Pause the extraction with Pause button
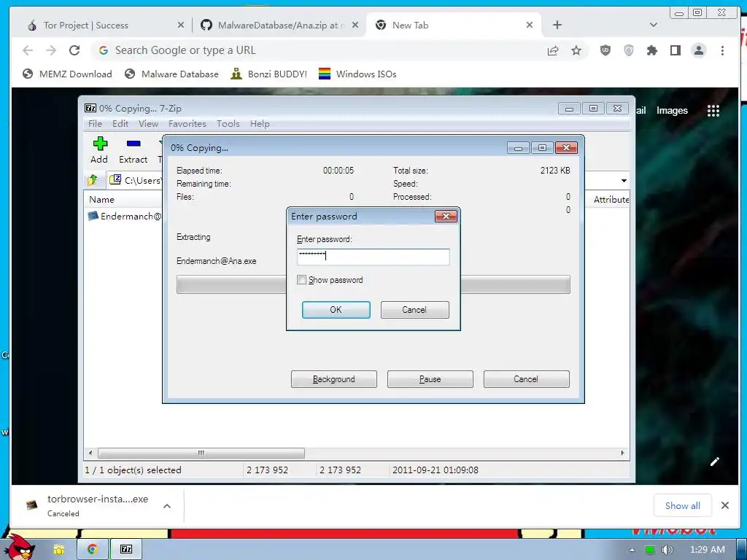The height and width of the screenshot is (560, 747). [430, 379]
